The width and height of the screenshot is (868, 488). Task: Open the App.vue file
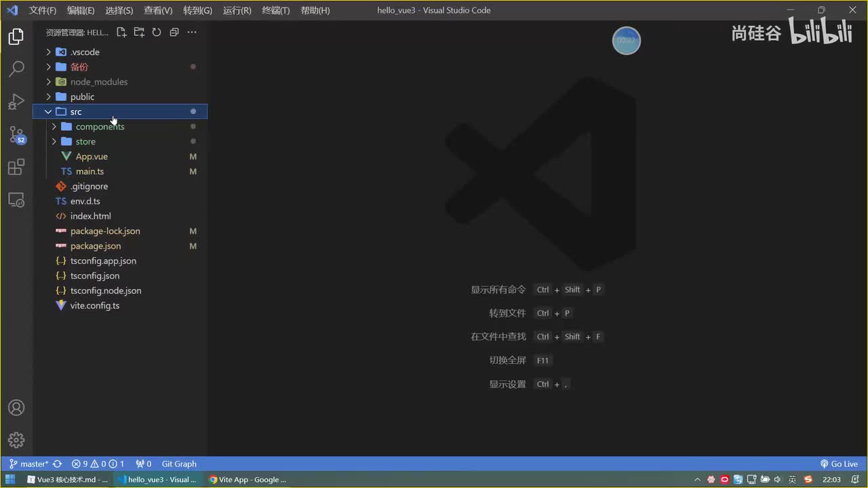pos(92,156)
